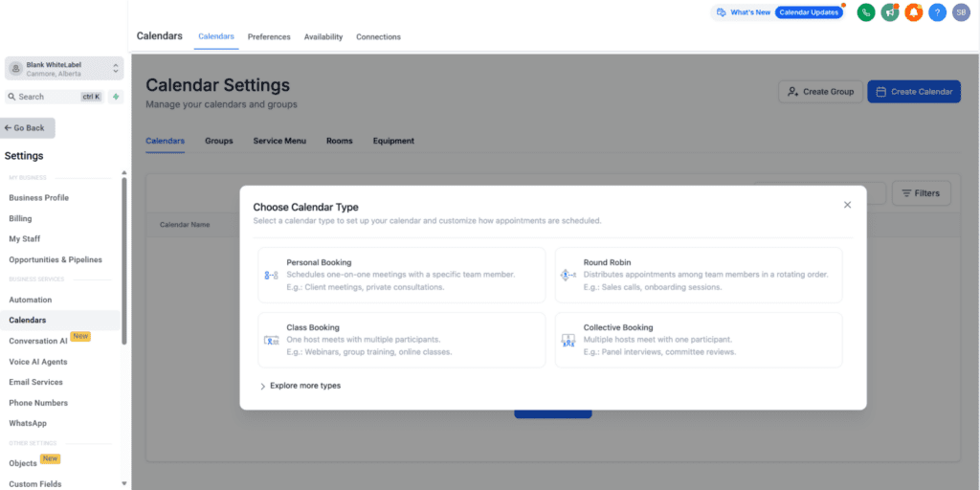
Task: Open Phone Numbers settings
Action: 38,403
